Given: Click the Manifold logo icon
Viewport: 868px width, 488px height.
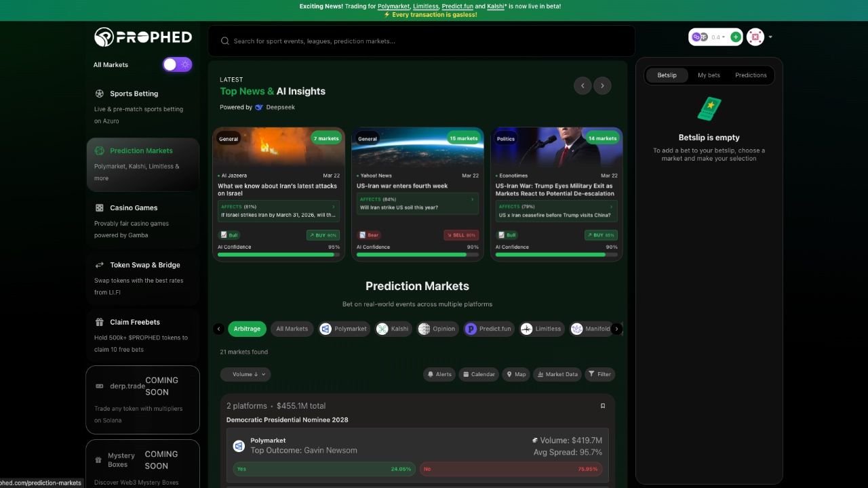Looking at the screenshot, I should tap(576, 329).
